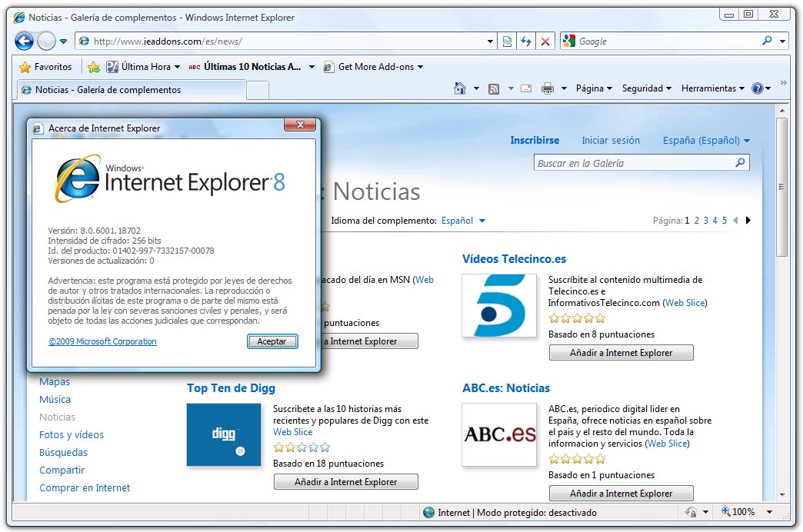Screen dimensions: 803x532
Task: Click the Read Mail icon
Action: pyautogui.click(x=526, y=88)
